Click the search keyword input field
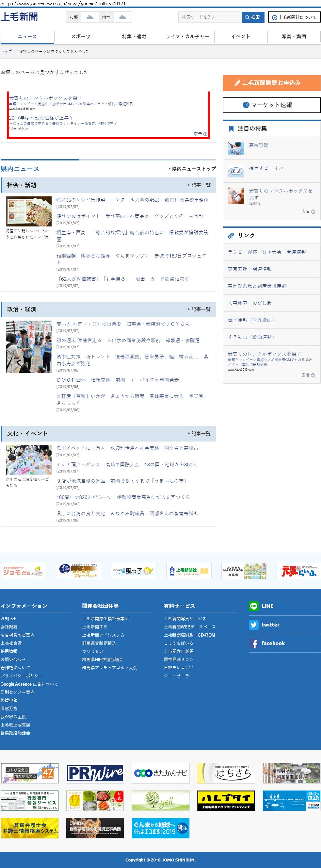This screenshot has width=321, height=868. point(209,17)
